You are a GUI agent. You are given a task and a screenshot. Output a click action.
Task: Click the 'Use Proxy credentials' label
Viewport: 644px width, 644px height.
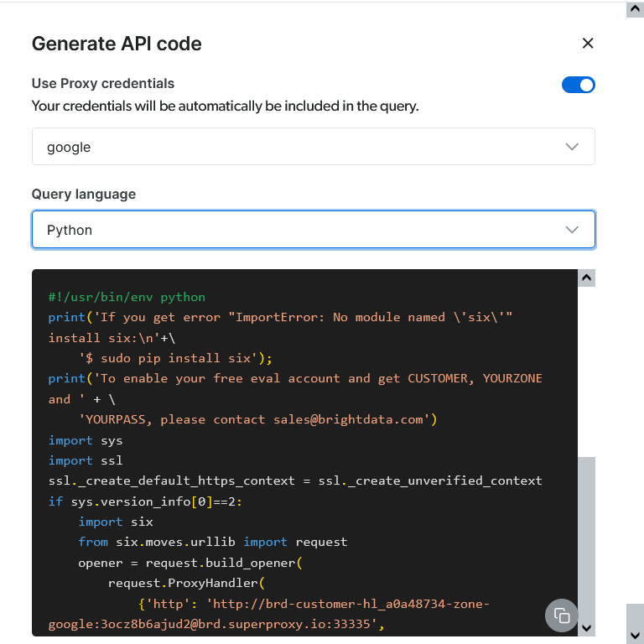coord(103,83)
